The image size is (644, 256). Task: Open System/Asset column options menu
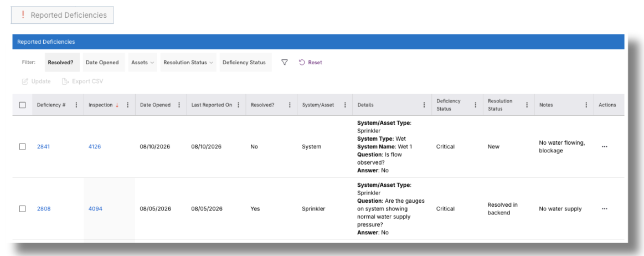345,105
